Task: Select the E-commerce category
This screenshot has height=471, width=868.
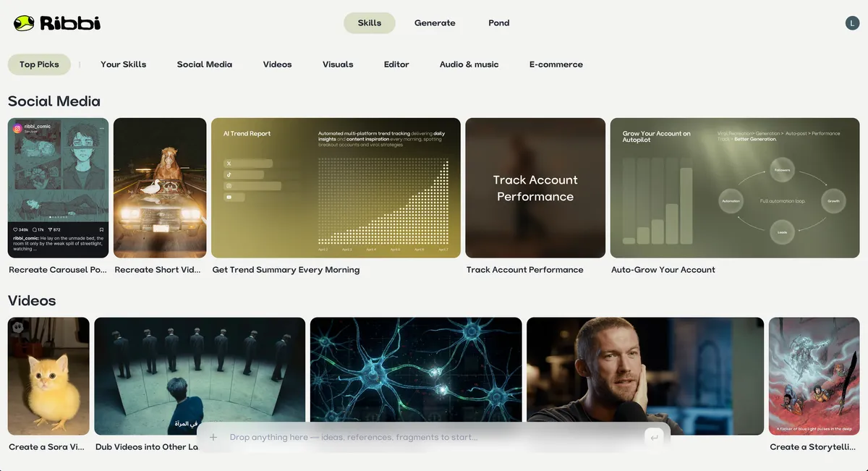Action: pos(556,64)
